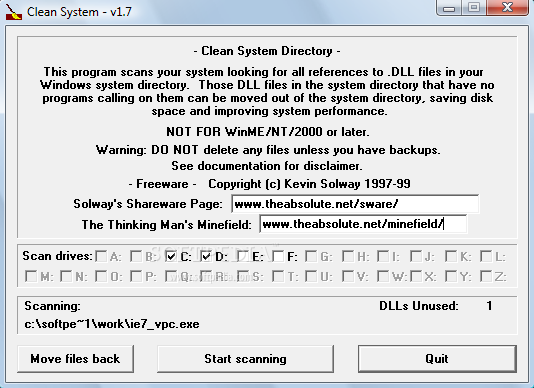Click Start scanning button

(245, 359)
